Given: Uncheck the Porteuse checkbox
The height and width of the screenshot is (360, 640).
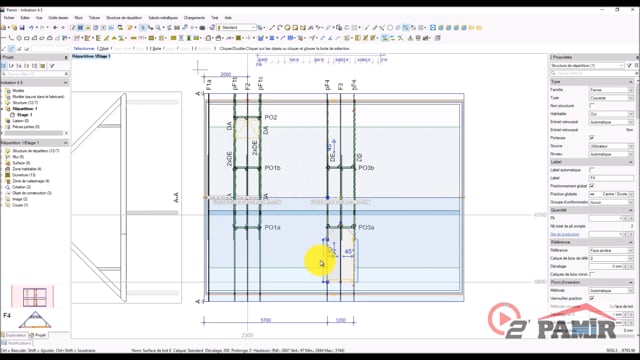Looking at the screenshot, I should [x=592, y=138].
